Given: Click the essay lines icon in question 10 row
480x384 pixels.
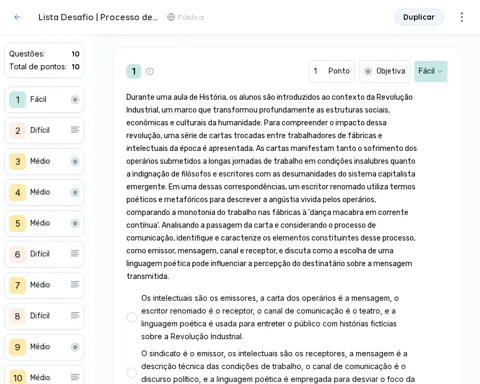Looking at the screenshot, I should click(75, 377).
